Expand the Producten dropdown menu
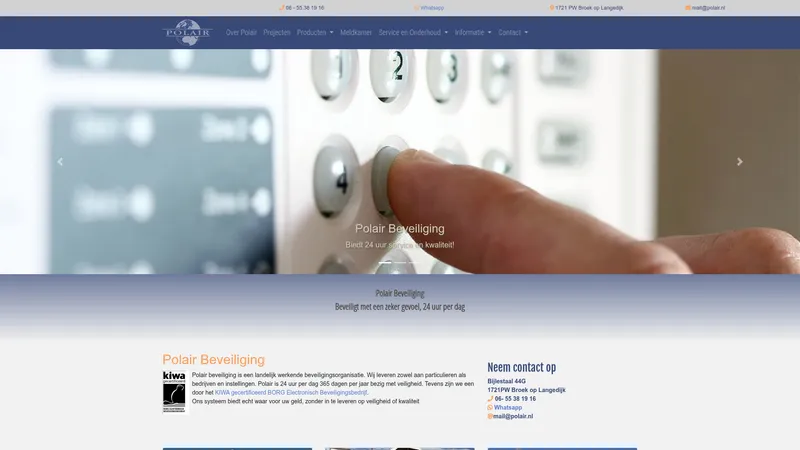 pos(315,32)
